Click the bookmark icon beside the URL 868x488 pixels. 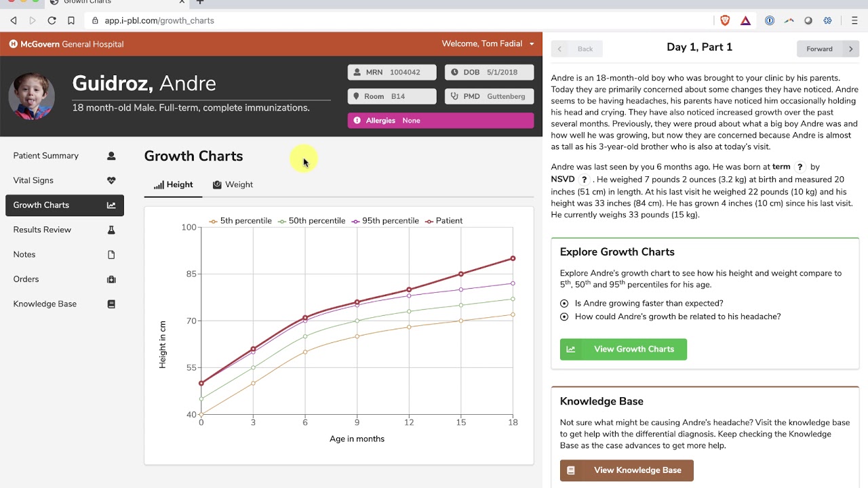click(71, 20)
